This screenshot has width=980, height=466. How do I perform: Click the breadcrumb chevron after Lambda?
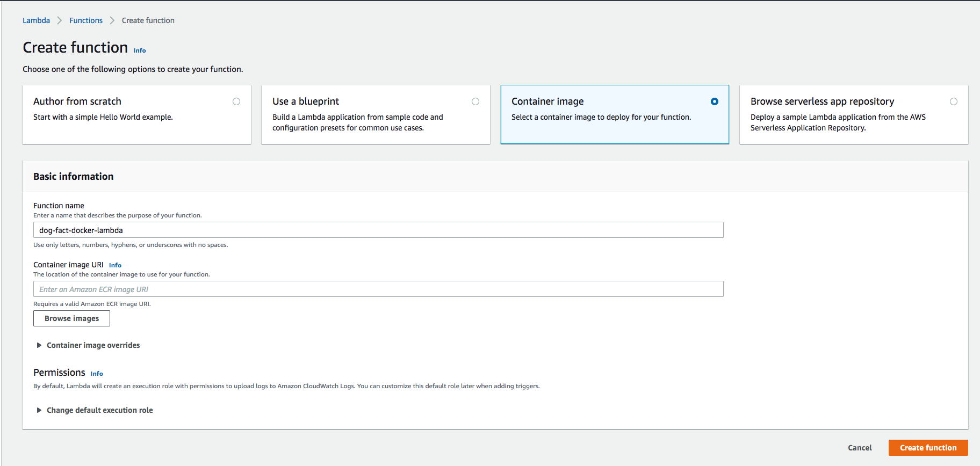(x=60, y=20)
